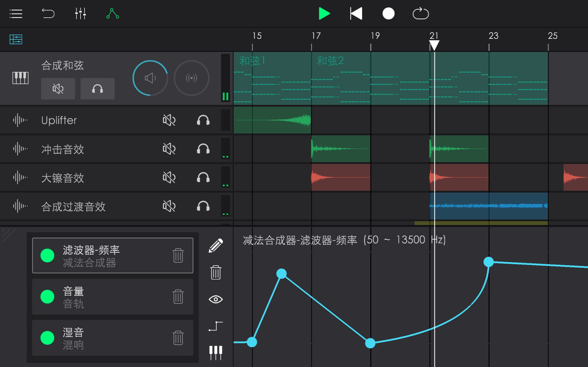Select the step-curve mode icon

click(x=215, y=327)
